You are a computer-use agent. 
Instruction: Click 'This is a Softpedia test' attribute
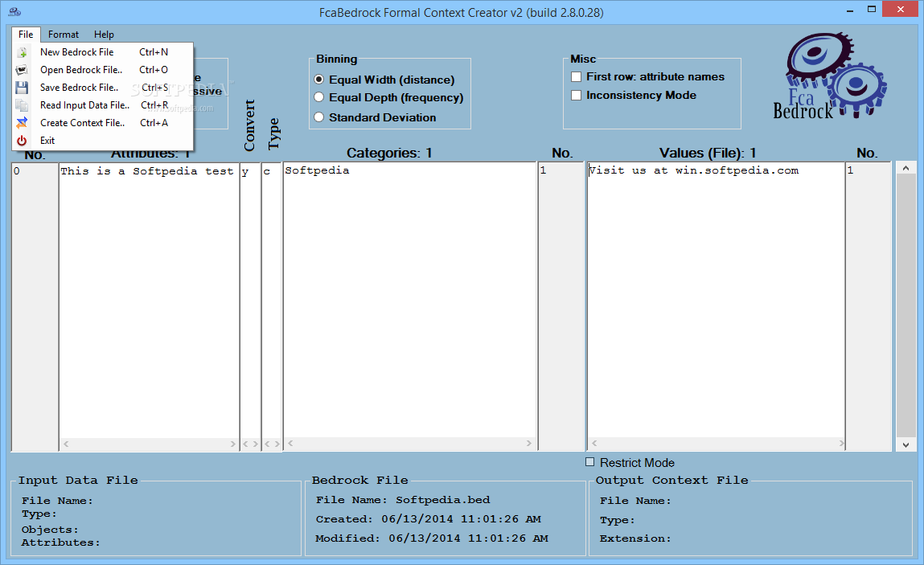pos(147,171)
